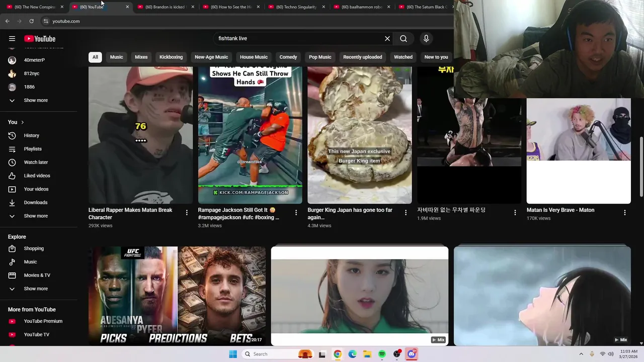The image size is (644, 362).
Task: Go to YouTube home via logo
Action: 40,39
